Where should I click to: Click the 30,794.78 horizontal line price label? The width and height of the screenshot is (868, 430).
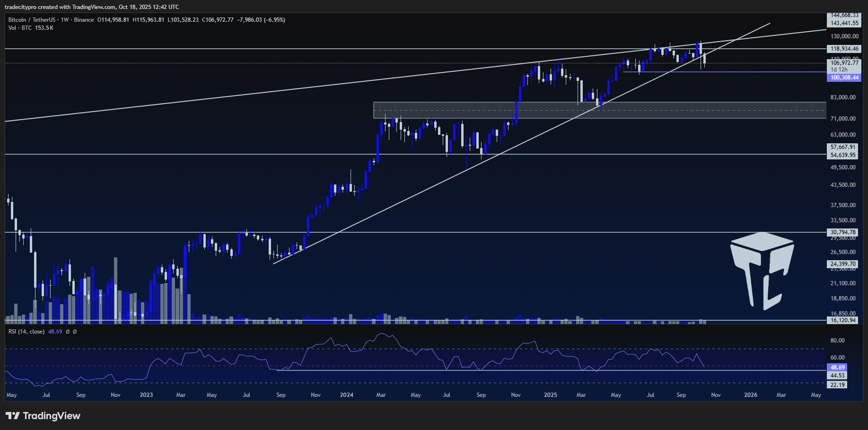843,232
